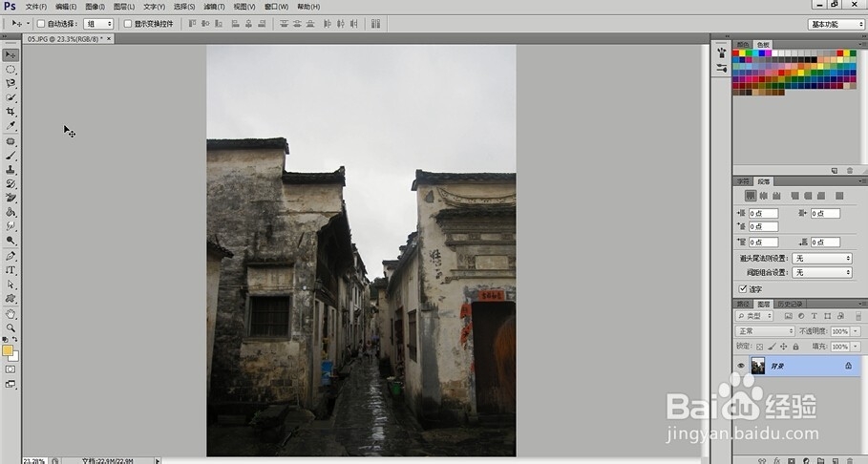Close the 05.JPG document tab
Image resolution: width=868 pixels, height=464 pixels.
[x=109, y=39]
